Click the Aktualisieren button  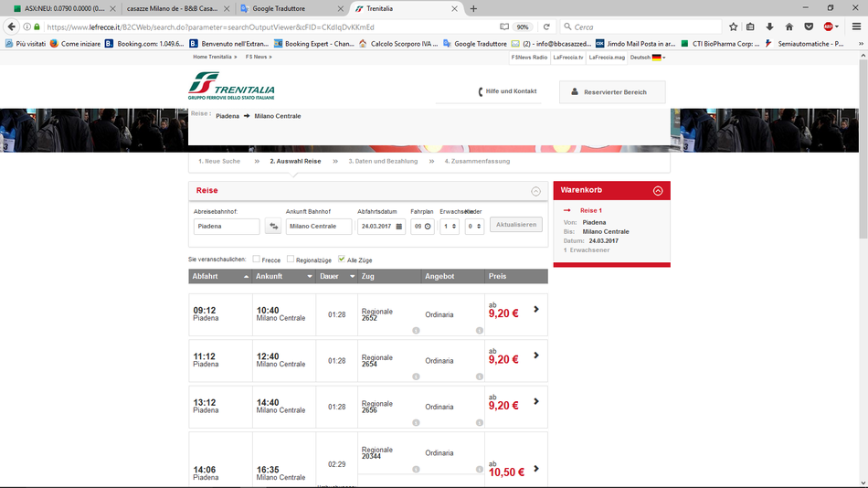point(516,224)
